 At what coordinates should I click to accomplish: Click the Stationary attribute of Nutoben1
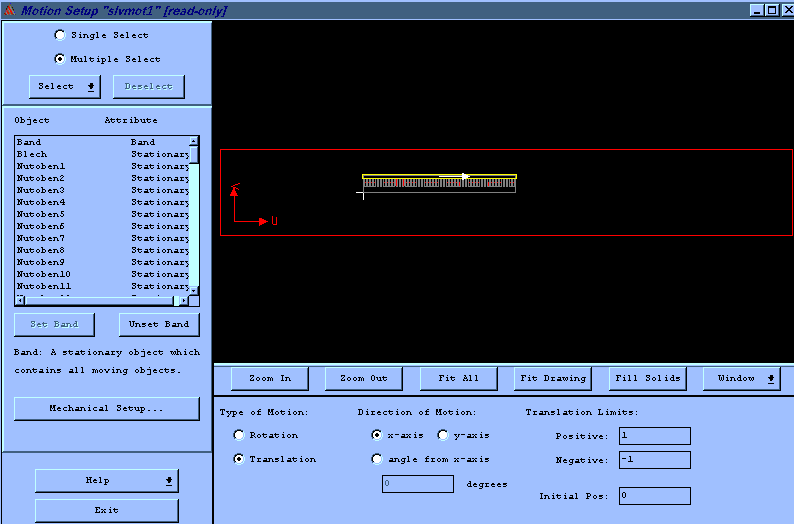160,166
